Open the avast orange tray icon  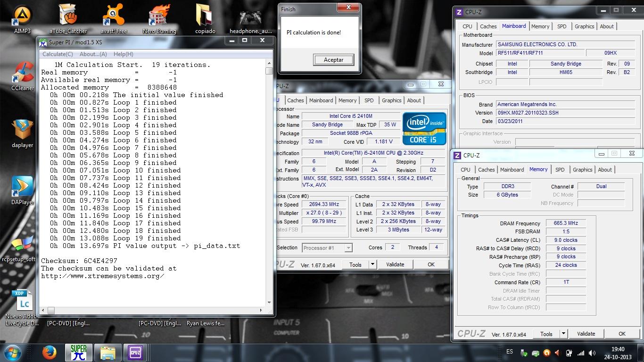tap(546, 353)
